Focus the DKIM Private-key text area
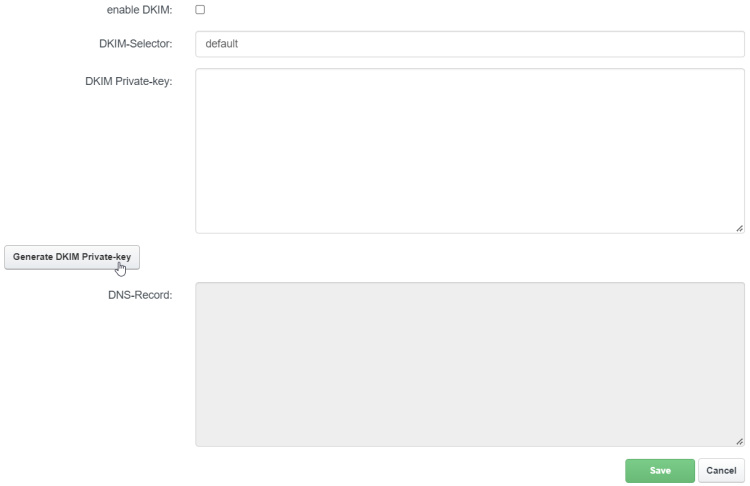 (x=470, y=151)
